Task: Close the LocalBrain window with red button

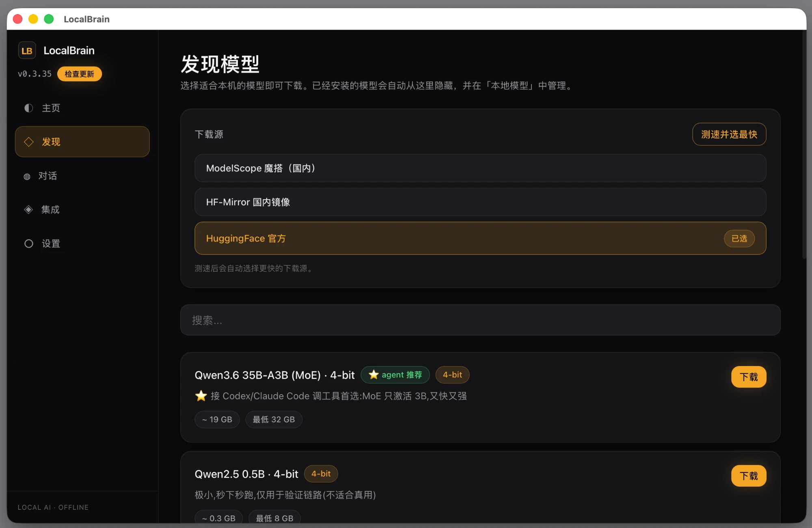Action: tap(18, 19)
